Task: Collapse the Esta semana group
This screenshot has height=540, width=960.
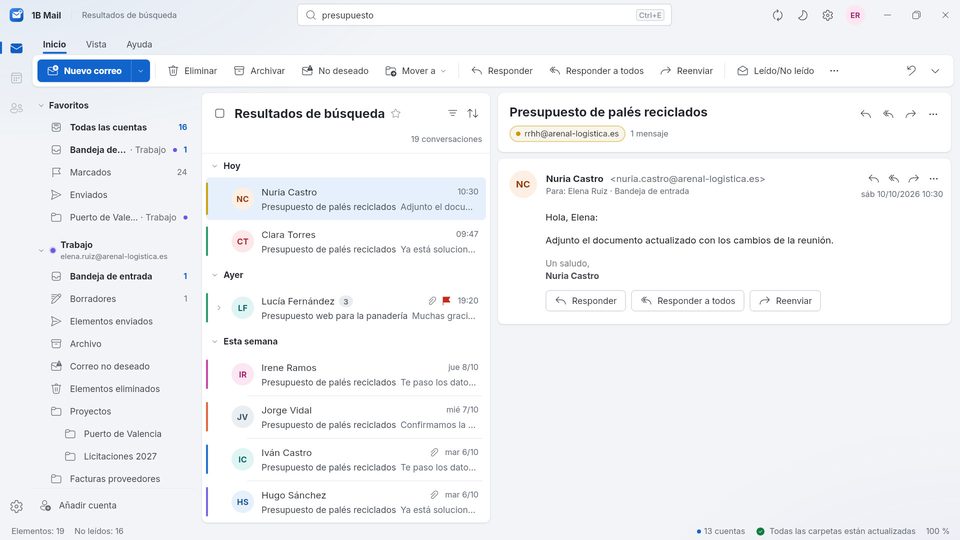Action: coord(215,342)
